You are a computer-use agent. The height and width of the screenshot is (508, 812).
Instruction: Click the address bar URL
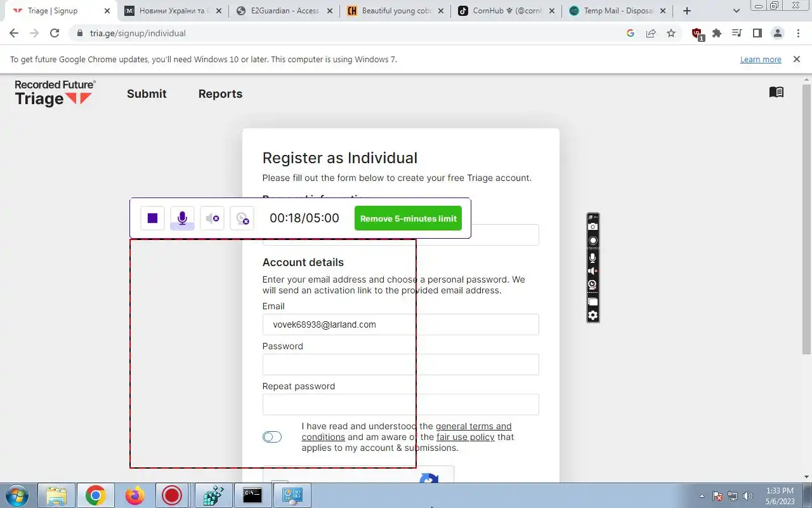(x=138, y=33)
